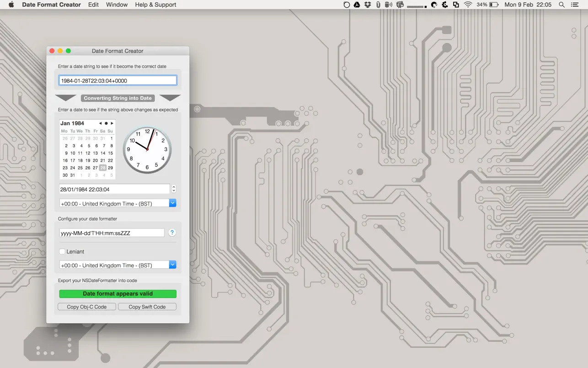Screen dimensions: 588x368
Task: Toggle the Leniant checkbox
Action: click(x=62, y=251)
